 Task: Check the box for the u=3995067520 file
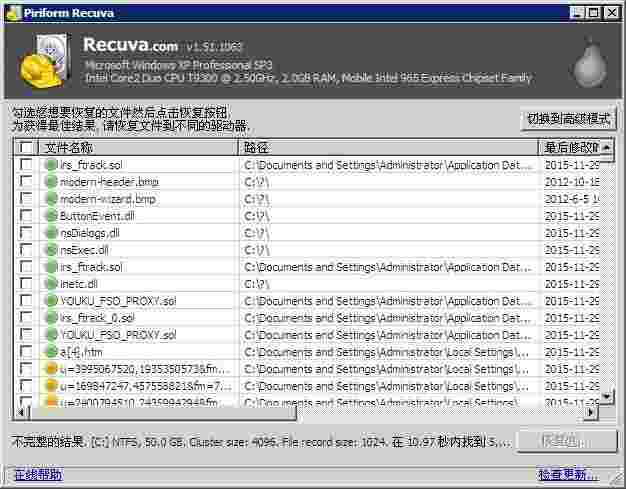pos(26,369)
